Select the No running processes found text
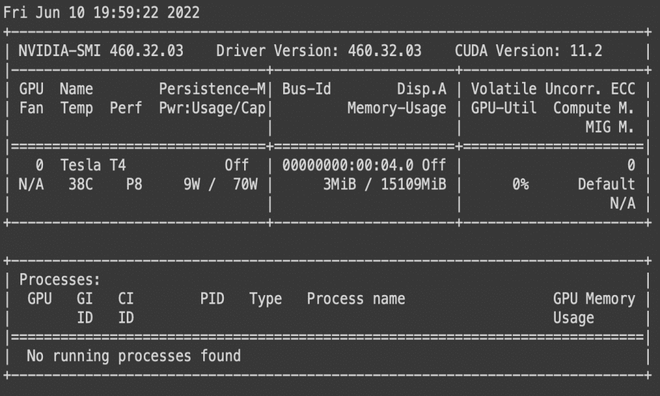The width and height of the screenshot is (660, 396). click(x=134, y=356)
